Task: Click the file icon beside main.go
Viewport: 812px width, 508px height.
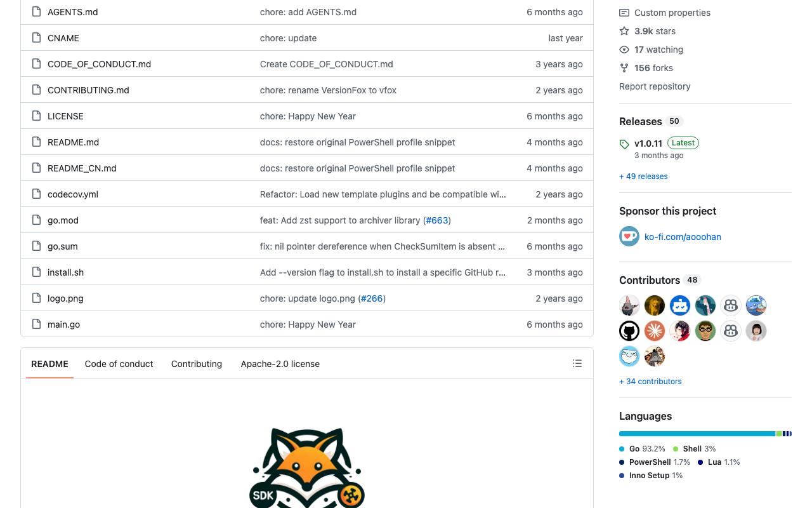Action: (x=36, y=324)
